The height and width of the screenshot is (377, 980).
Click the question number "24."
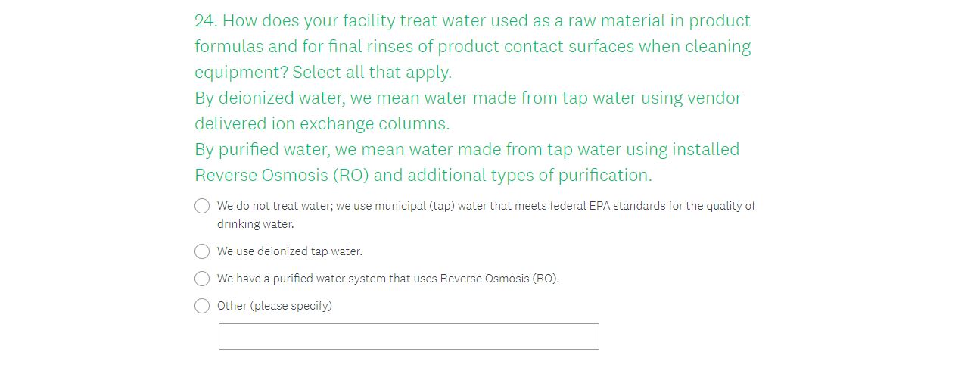206,21
